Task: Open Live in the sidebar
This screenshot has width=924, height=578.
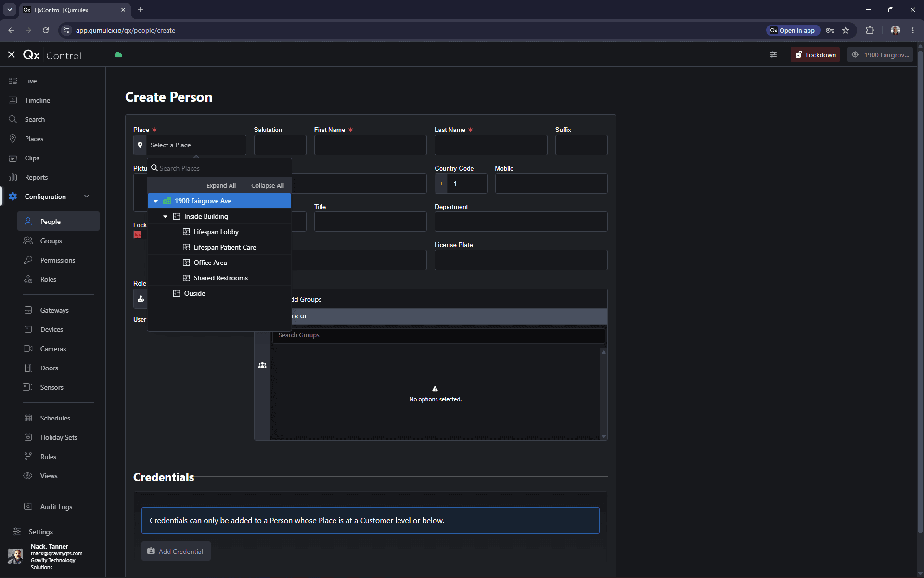Action: pos(31,81)
